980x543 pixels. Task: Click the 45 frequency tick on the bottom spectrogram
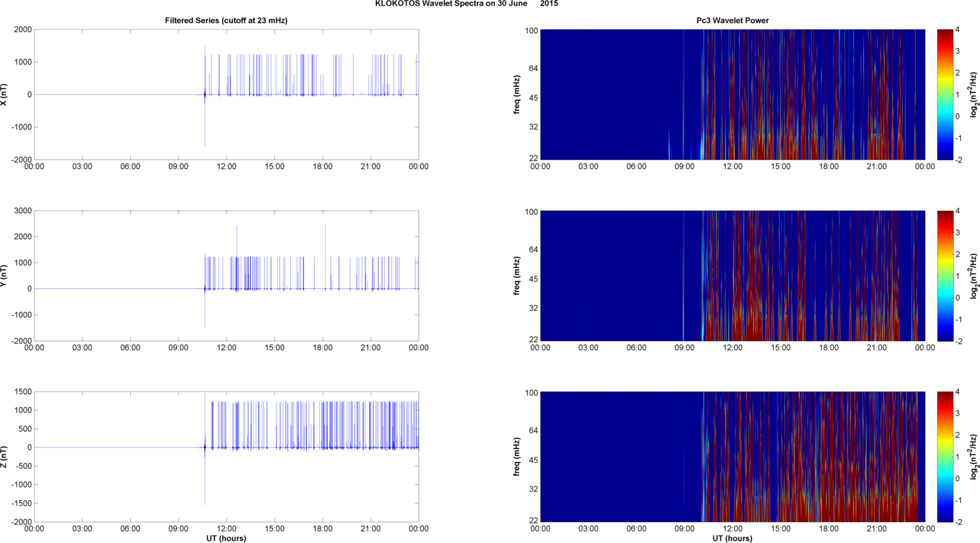point(533,460)
